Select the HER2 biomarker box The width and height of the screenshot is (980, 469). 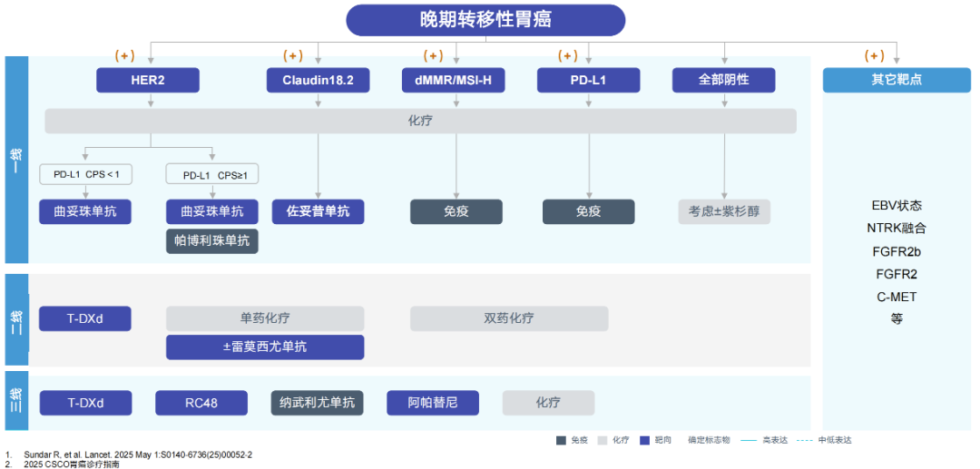click(x=148, y=81)
